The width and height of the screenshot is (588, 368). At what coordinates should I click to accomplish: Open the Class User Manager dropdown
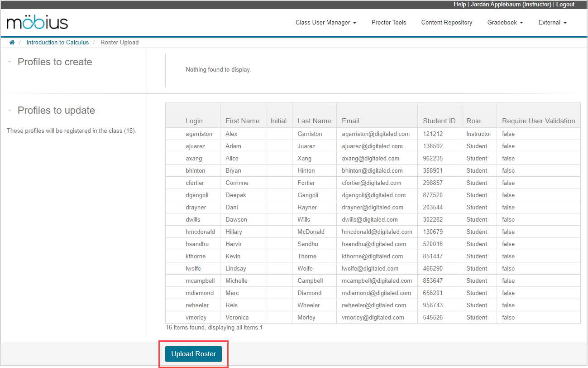(326, 23)
